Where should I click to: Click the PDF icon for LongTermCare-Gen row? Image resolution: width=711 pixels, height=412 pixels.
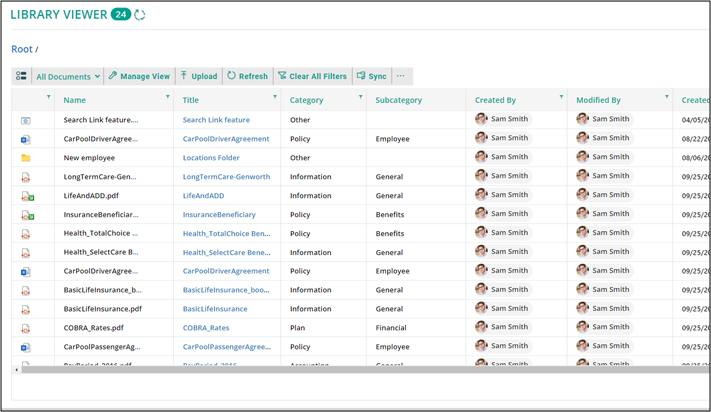coord(26,177)
